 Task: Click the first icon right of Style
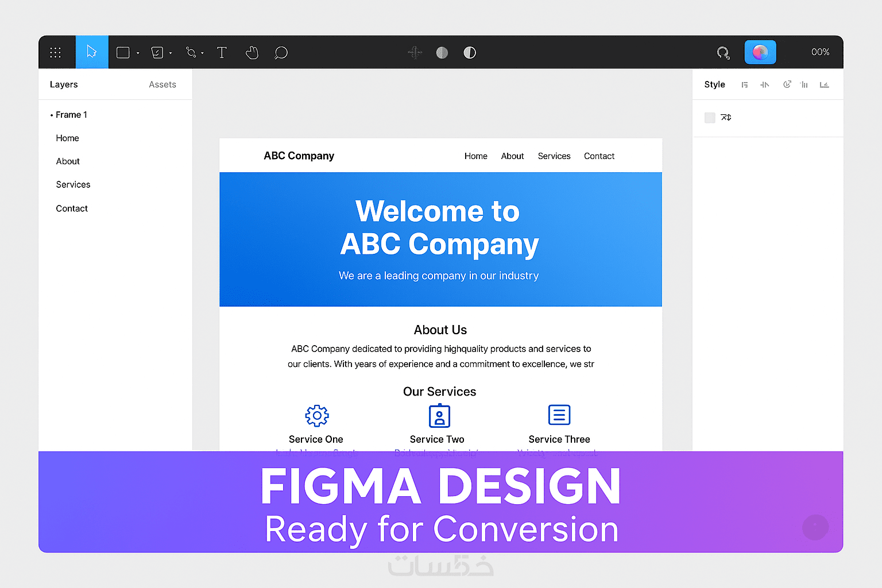coord(745,85)
